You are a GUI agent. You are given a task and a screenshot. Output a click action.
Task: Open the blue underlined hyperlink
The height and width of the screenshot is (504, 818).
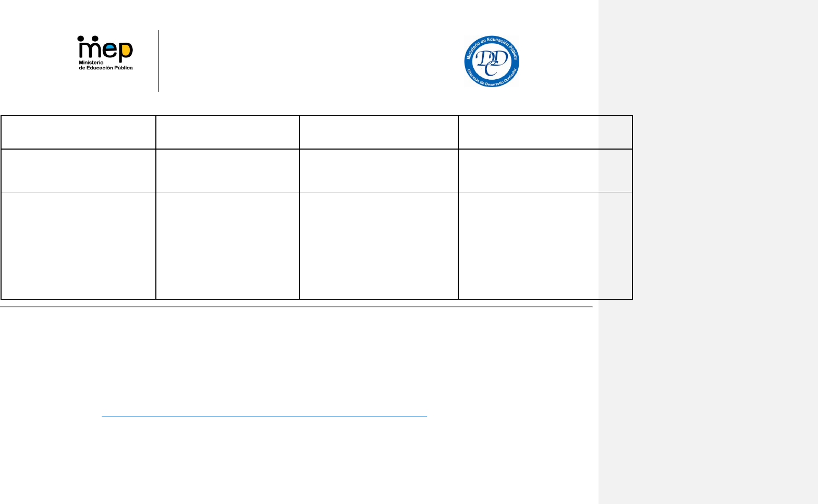pyautogui.click(x=264, y=415)
